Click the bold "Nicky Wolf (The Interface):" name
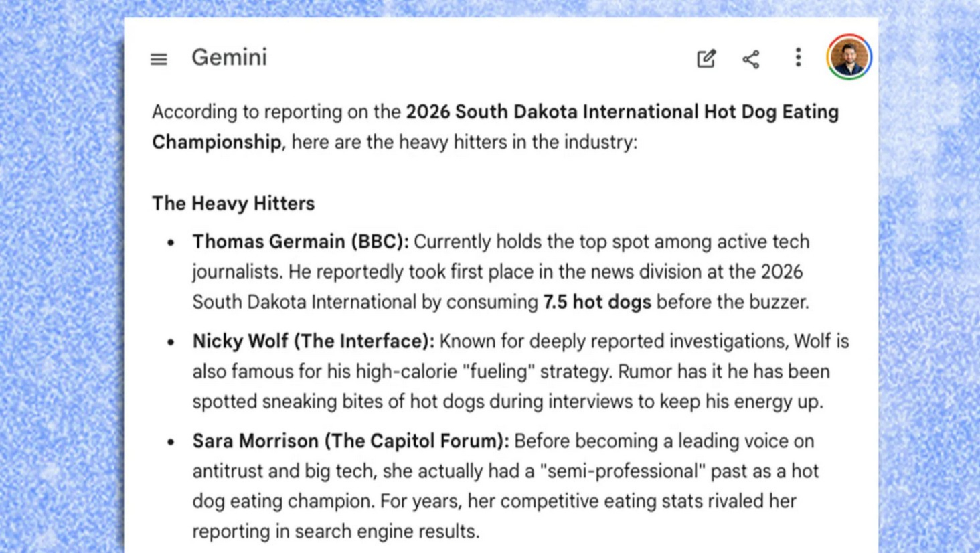The image size is (980, 553). [313, 341]
